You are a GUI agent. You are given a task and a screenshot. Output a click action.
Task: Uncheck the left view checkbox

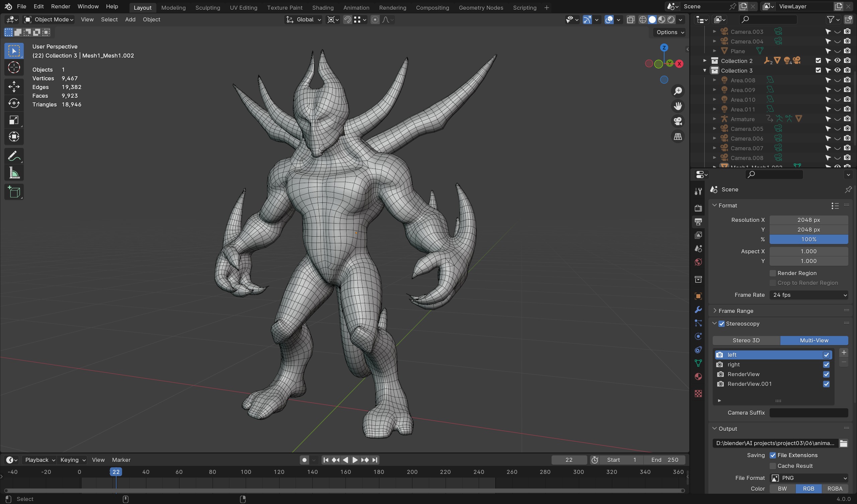(826, 355)
